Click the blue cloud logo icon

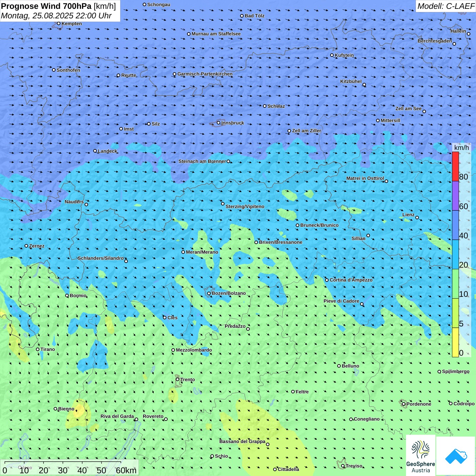click(456, 456)
